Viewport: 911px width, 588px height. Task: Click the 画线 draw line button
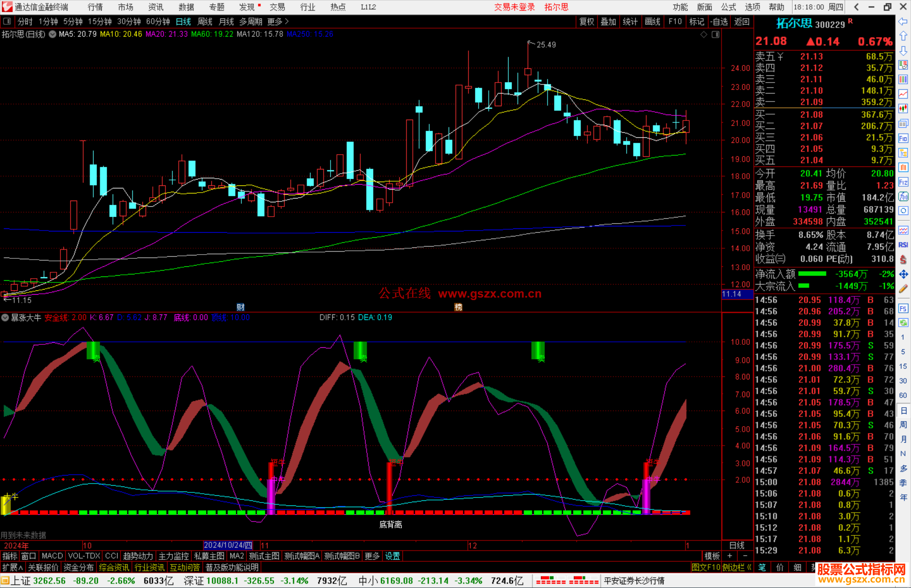pos(652,21)
